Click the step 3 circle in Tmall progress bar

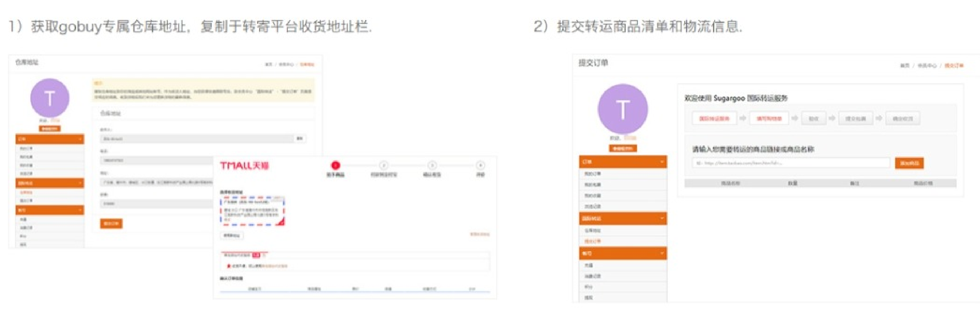(x=432, y=165)
